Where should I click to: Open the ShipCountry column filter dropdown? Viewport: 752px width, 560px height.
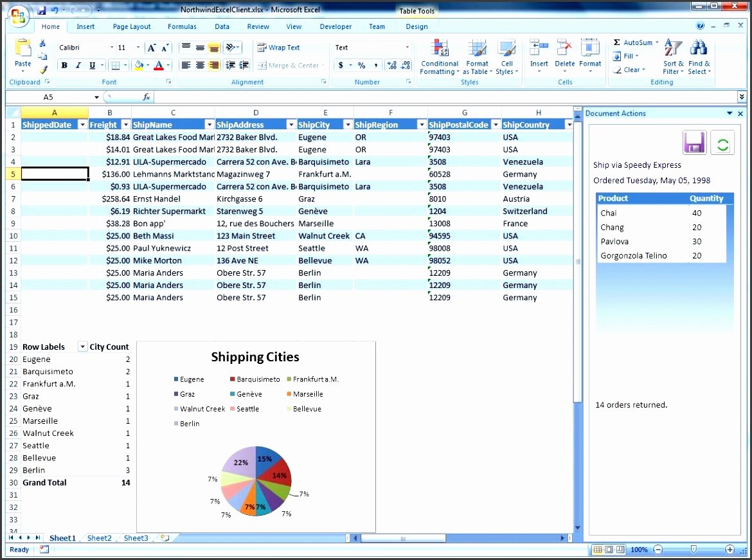coord(569,124)
